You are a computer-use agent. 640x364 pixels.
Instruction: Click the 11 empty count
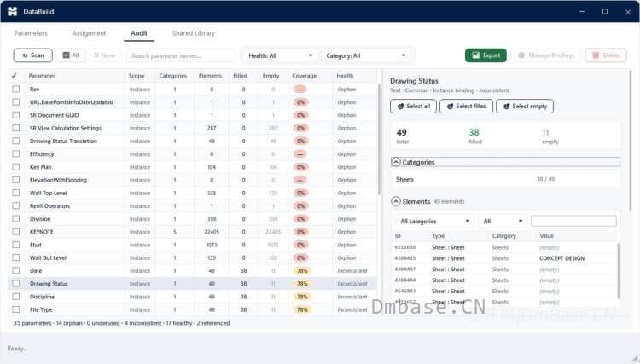point(545,132)
